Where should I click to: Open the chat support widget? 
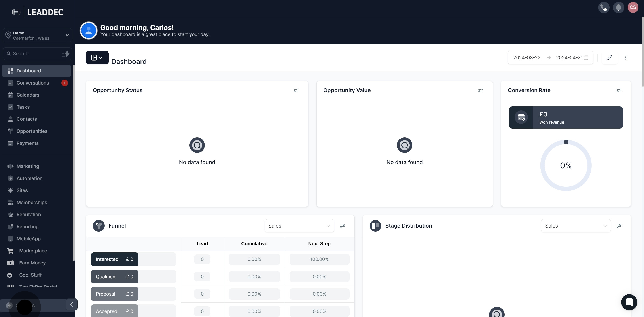click(629, 302)
